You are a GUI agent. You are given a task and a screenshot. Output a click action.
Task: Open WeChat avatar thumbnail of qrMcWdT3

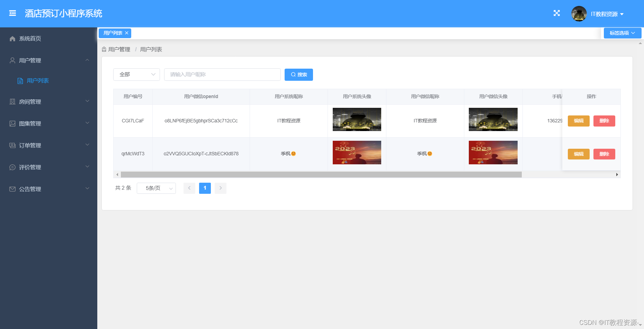pos(493,153)
